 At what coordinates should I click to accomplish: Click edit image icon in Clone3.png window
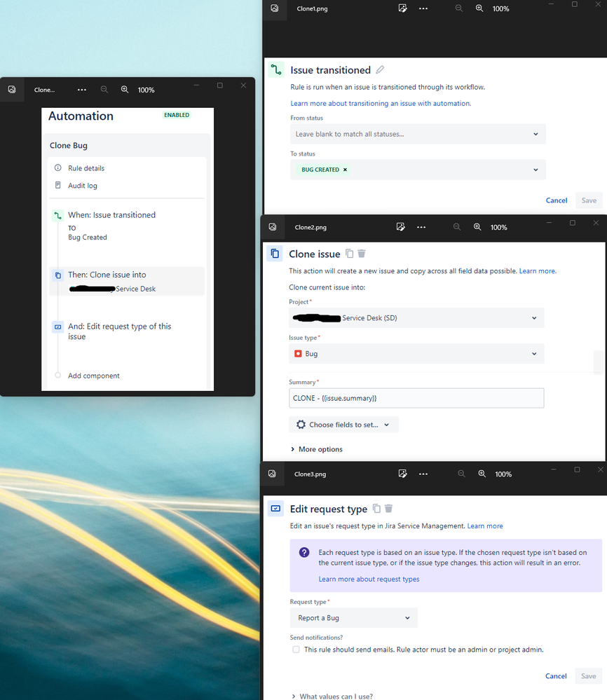402,474
